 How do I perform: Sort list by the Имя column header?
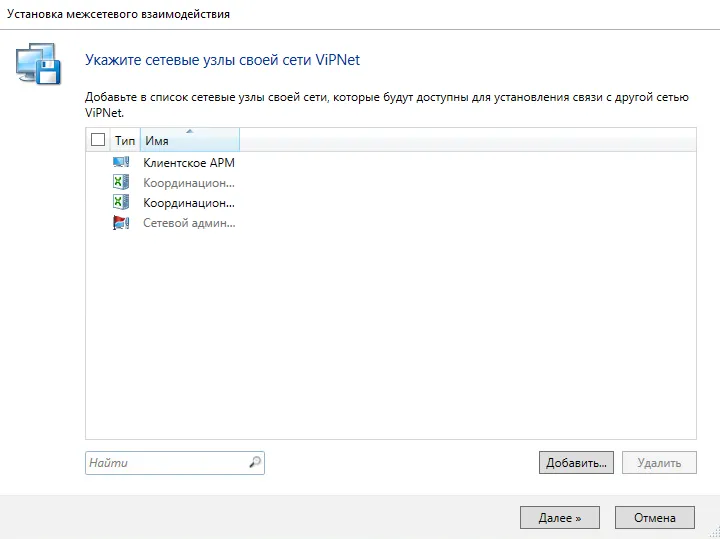[190, 140]
